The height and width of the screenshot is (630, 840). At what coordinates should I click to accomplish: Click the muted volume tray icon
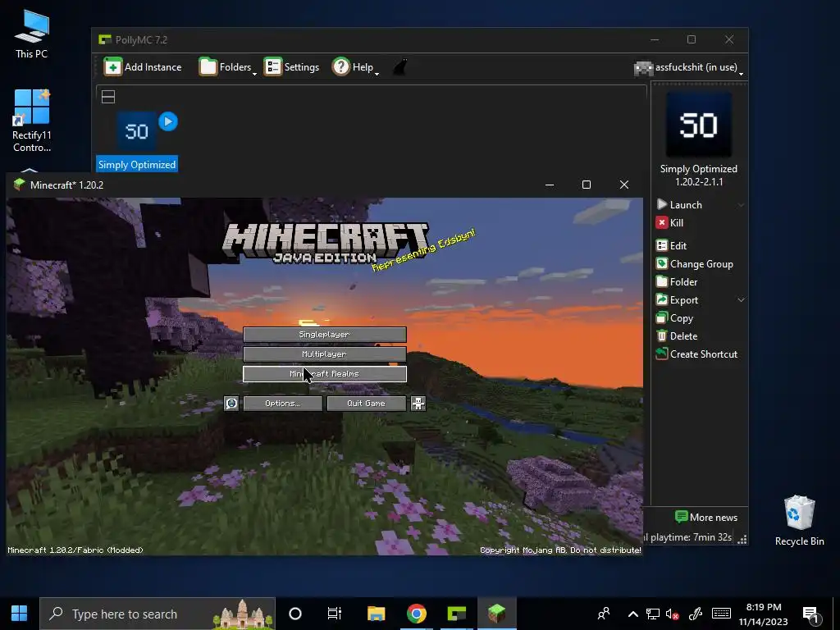tap(673, 614)
